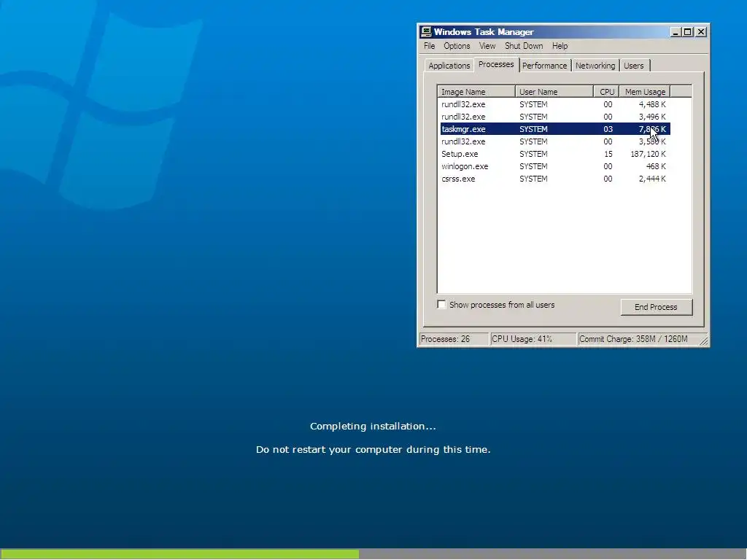Sort by Image Name column header
The width and height of the screenshot is (747, 560).
pyautogui.click(x=476, y=92)
